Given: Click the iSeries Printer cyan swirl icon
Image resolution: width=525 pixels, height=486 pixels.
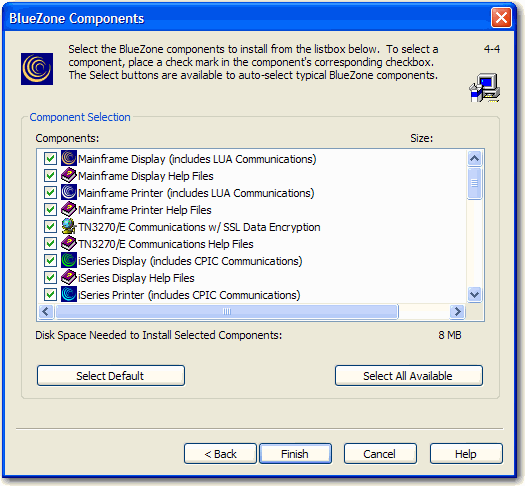Looking at the screenshot, I should [69, 295].
